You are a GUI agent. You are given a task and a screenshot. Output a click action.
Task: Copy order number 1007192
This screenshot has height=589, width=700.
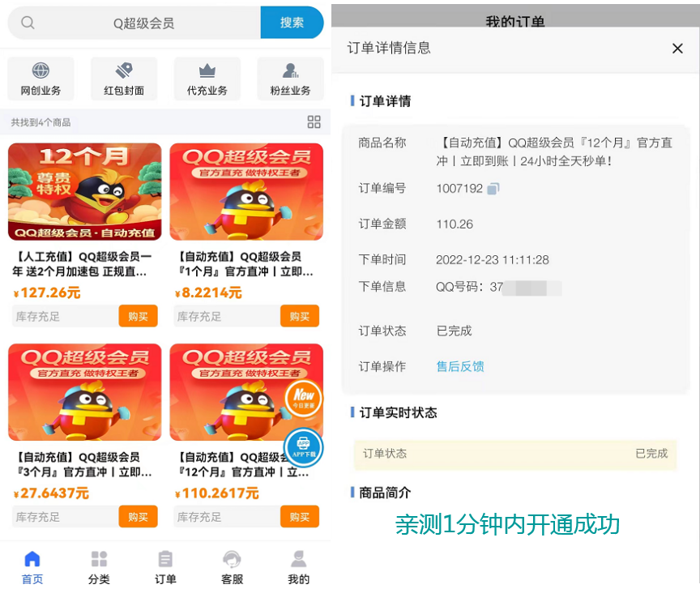(x=493, y=189)
